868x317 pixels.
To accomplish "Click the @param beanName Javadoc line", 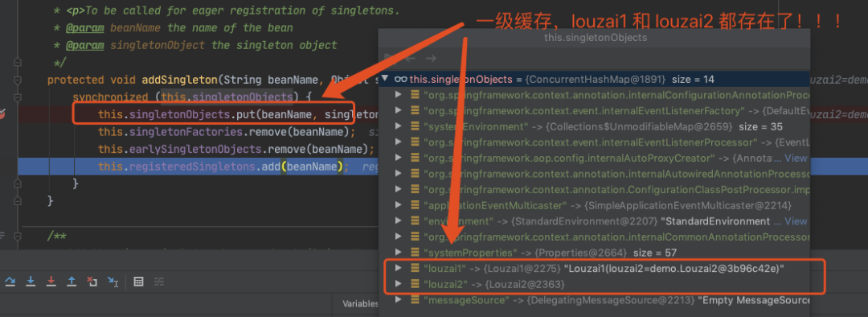I will [x=174, y=27].
